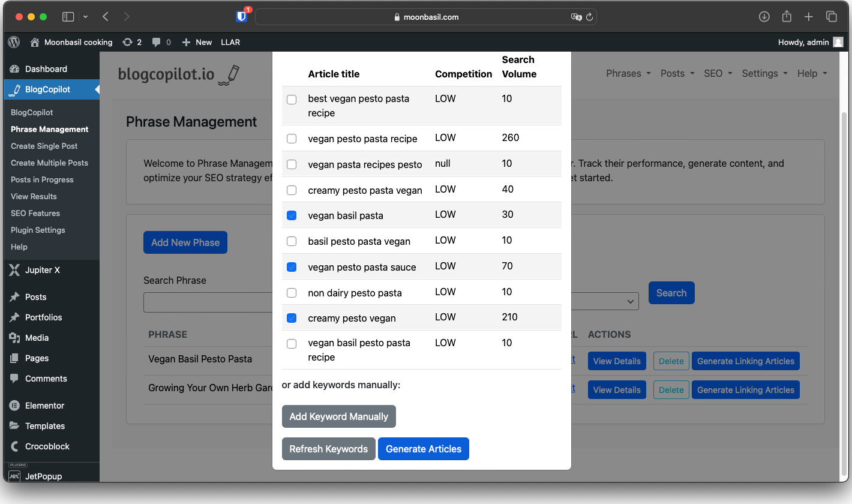Click the admin avatar icon
Image resolution: width=852 pixels, height=504 pixels.
pos(838,42)
